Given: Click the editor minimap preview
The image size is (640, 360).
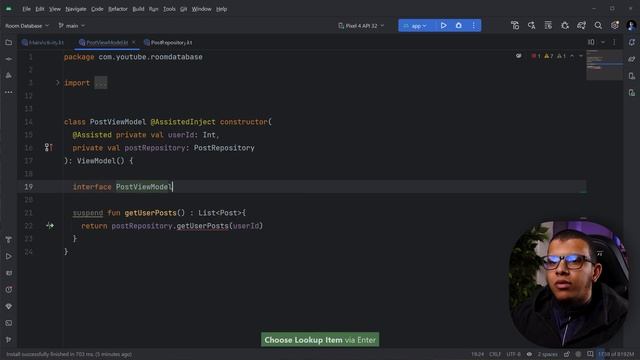Looking at the screenshot, I should point(604,64).
